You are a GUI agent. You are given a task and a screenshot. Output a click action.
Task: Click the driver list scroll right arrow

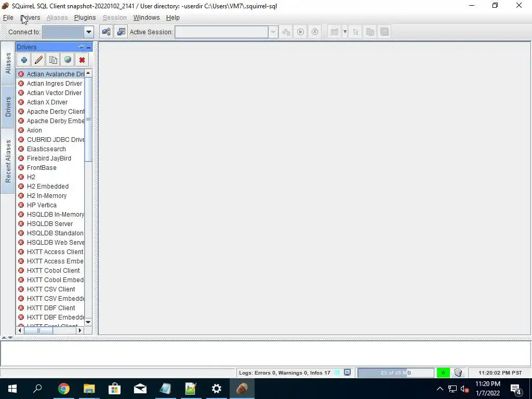[80, 330]
